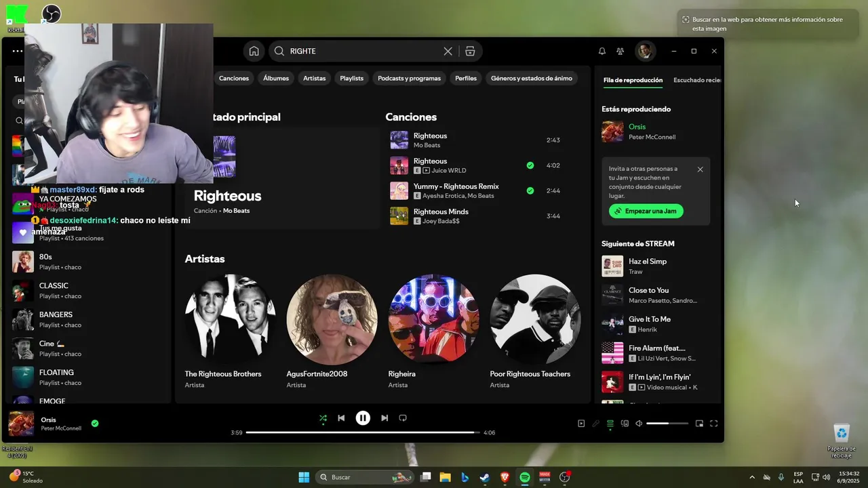Image resolution: width=868 pixels, height=488 pixels.
Task: Open Brave browser from taskbar
Action: tap(505, 477)
